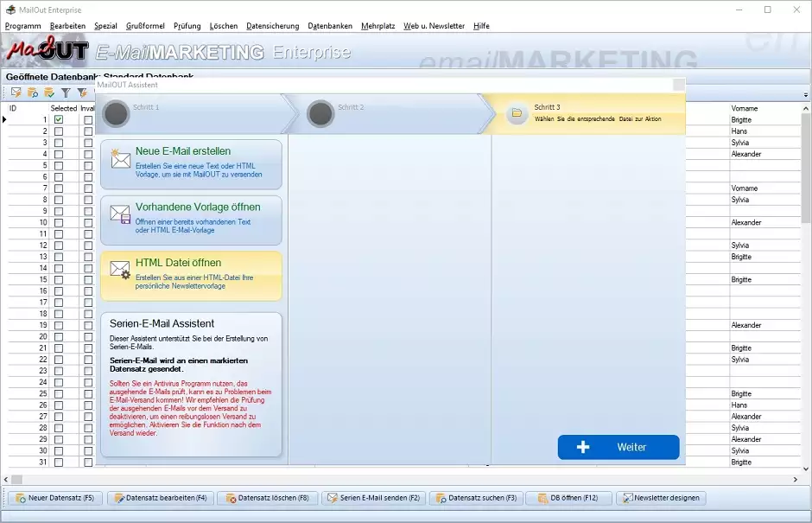The image size is (812, 523).
Task: Click Datensatz bearbeiten (F4) button
Action: 160,498
